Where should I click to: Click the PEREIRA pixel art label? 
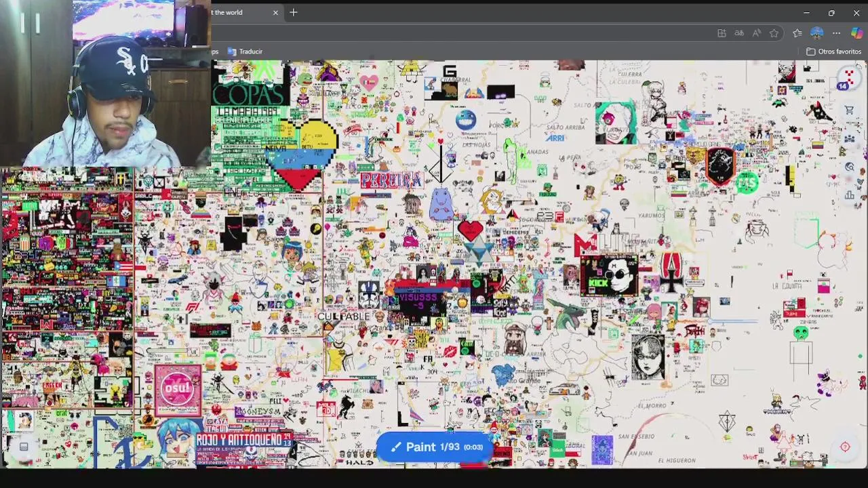coord(391,180)
